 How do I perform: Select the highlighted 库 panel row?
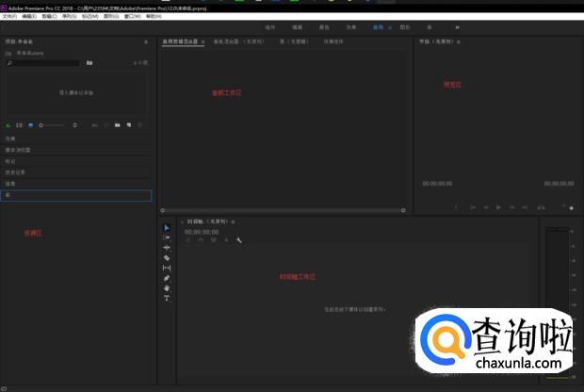tap(76, 195)
